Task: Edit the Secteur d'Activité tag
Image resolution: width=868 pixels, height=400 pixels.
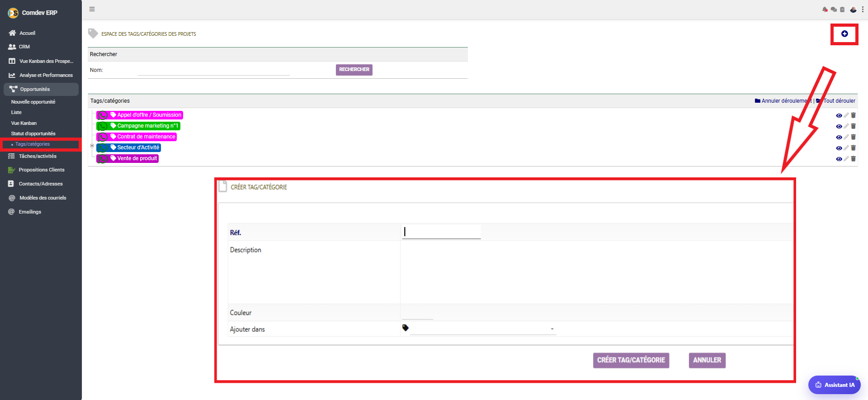Action: tap(846, 148)
